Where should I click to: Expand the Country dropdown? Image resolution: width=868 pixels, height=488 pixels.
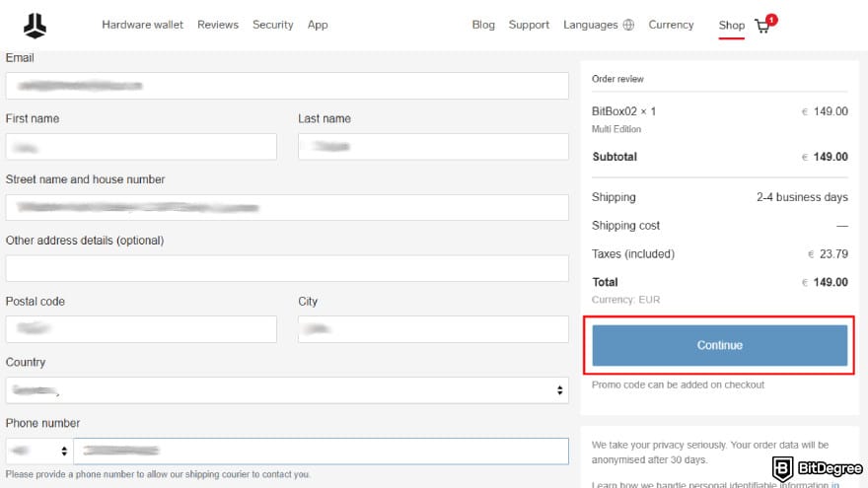[x=287, y=390]
